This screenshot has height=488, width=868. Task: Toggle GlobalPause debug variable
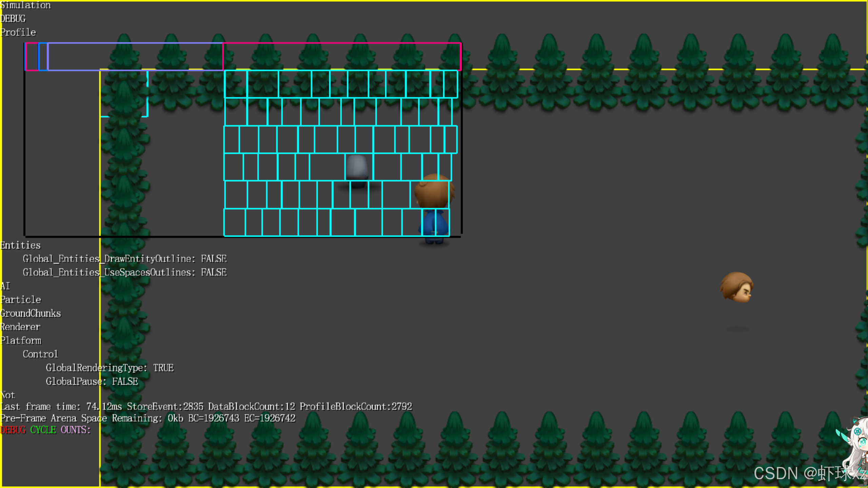pos(92,382)
